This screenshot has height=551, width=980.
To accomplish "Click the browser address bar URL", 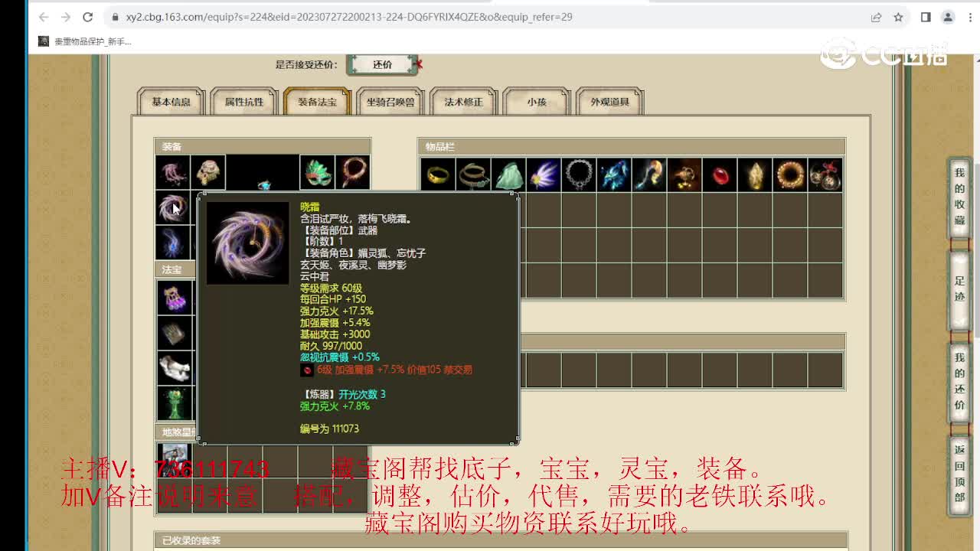I will [x=306, y=16].
